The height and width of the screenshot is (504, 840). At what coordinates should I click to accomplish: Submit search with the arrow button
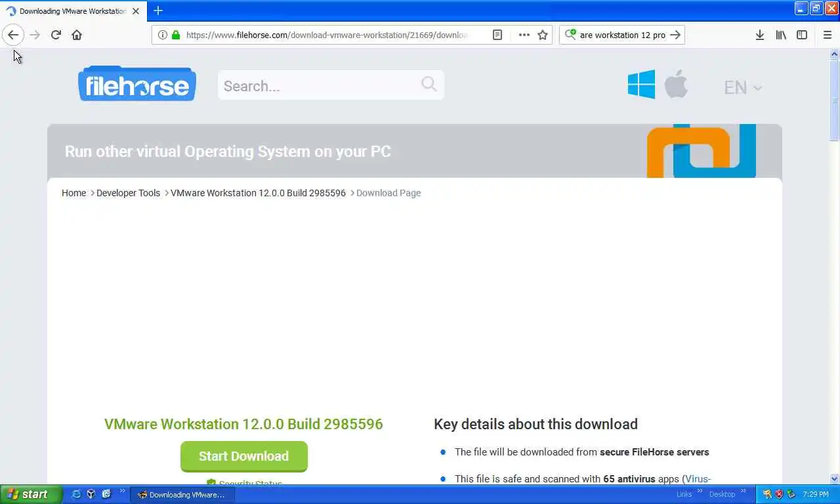675,35
